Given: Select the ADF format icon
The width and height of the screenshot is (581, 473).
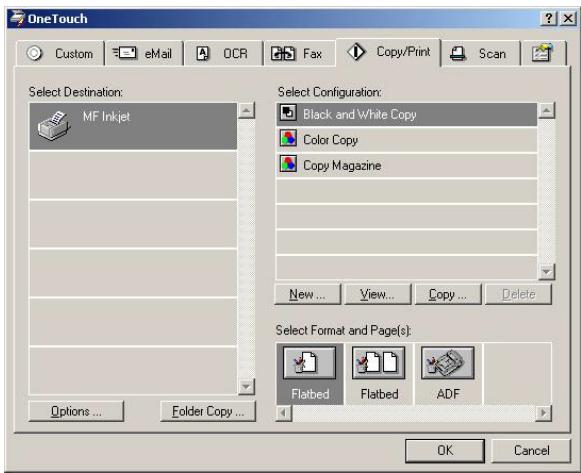Looking at the screenshot, I should (448, 363).
